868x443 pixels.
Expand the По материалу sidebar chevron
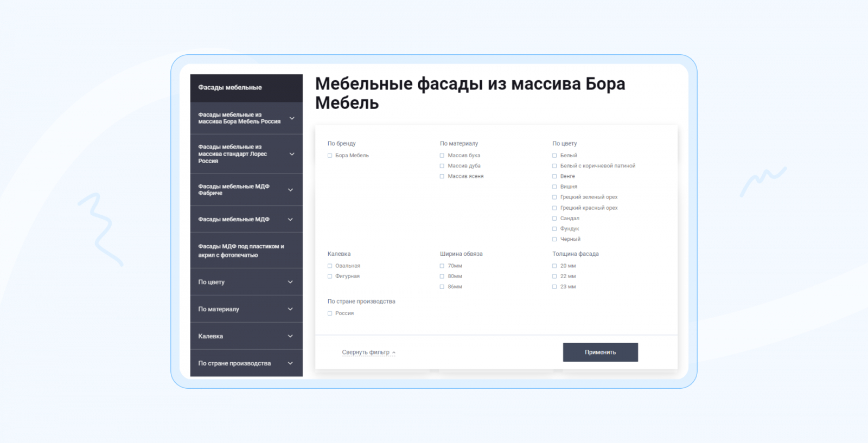point(291,309)
